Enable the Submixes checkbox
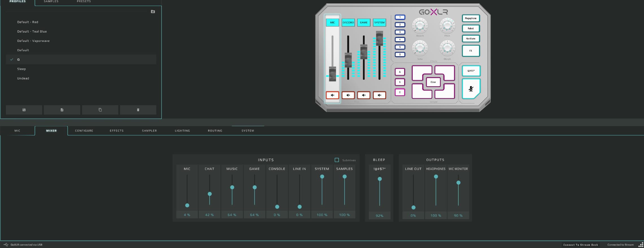Image resolution: width=644 pixels, height=248 pixels. click(337, 160)
